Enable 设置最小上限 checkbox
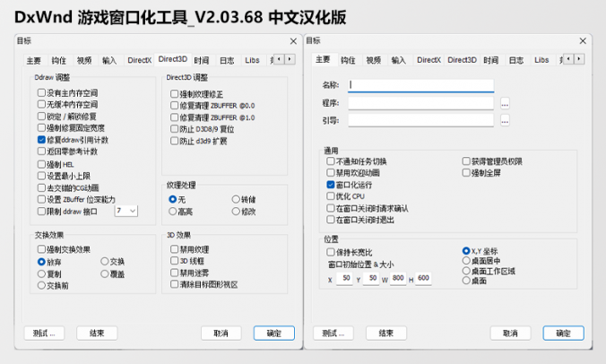This screenshot has width=606, height=364. point(41,176)
